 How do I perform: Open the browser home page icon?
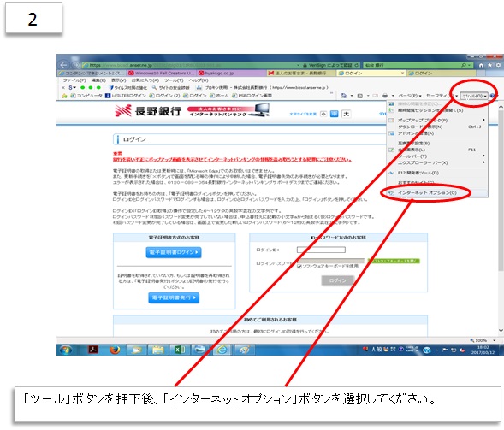click(x=481, y=65)
